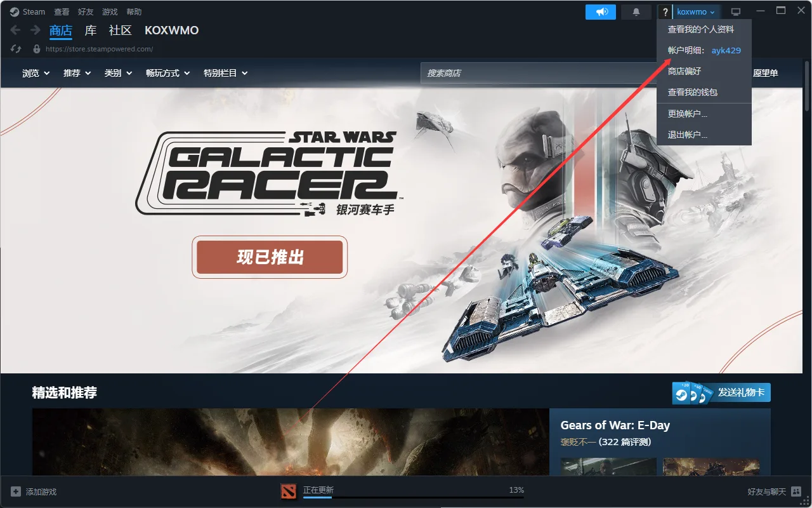The height and width of the screenshot is (508, 812).
Task: Open the Gears of War: E-Day title
Action: (615, 425)
